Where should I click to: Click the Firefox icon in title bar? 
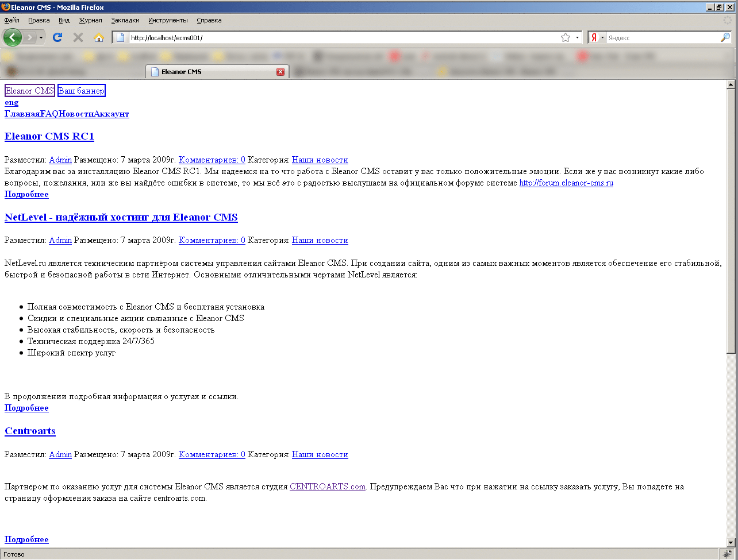pos(6,7)
